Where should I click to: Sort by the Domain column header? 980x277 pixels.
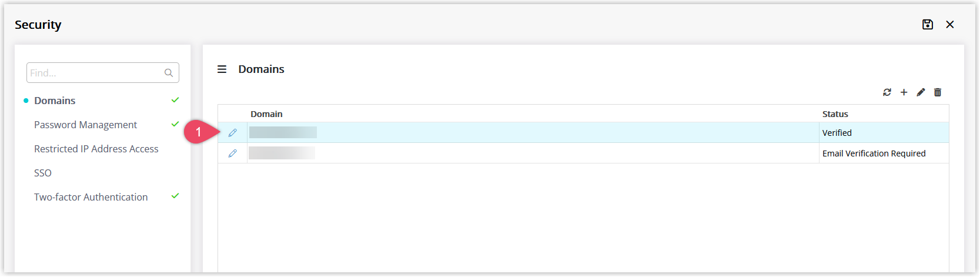pos(266,114)
